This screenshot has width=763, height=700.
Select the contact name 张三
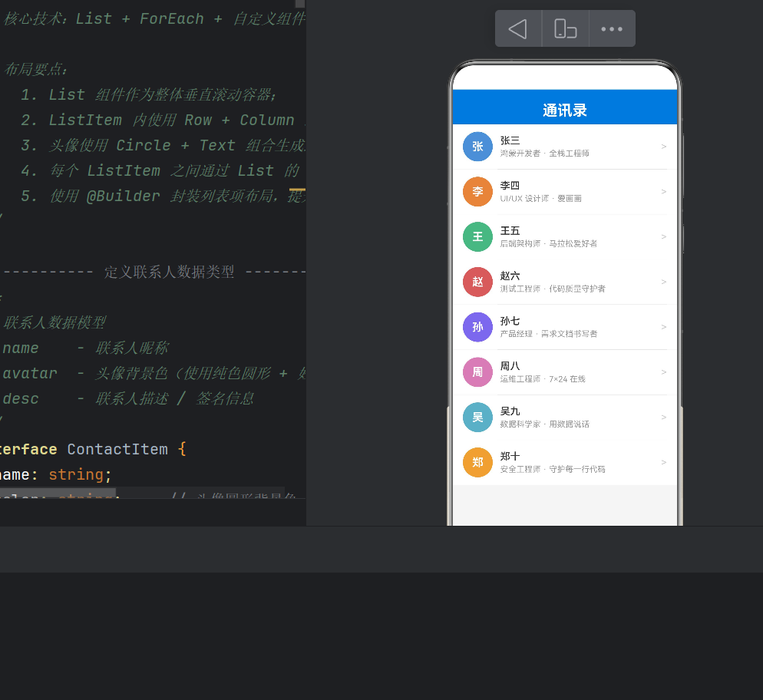click(x=510, y=140)
